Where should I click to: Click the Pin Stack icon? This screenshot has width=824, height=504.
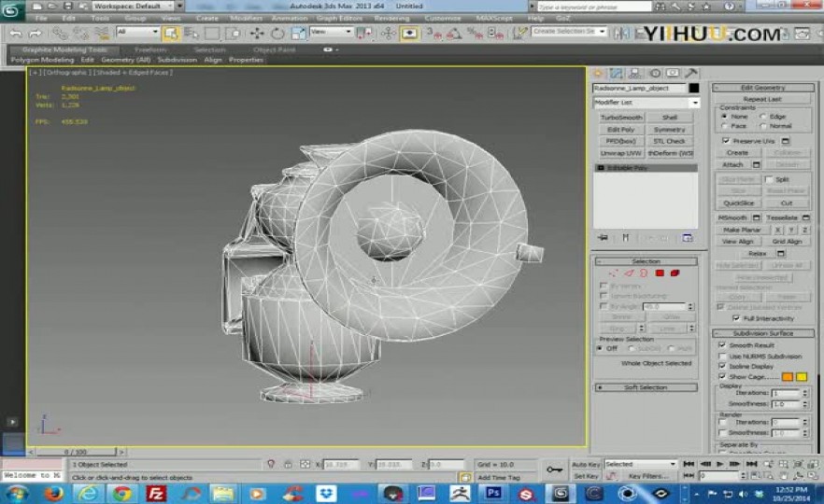603,238
